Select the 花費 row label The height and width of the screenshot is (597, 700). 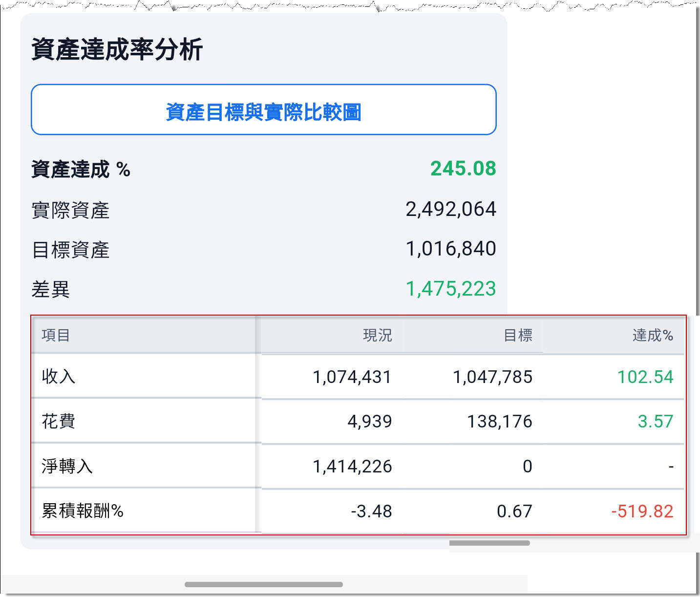pos(59,421)
